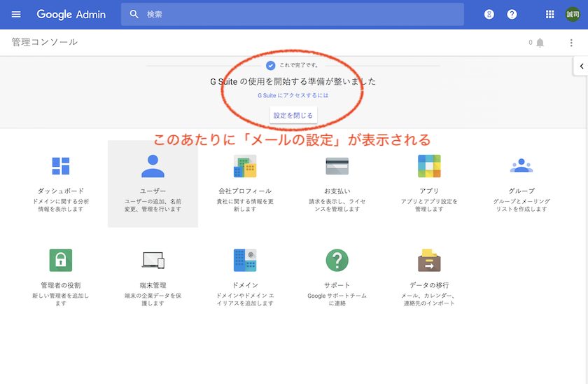Open the hamburger main menu
The width and height of the screenshot is (588, 384).
(x=16, y=14)
